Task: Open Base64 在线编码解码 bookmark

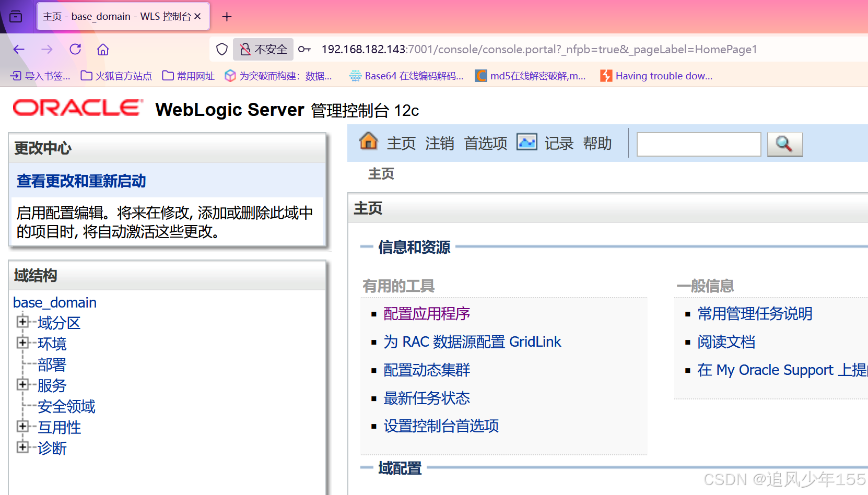Action: click(x=406, y=76)
